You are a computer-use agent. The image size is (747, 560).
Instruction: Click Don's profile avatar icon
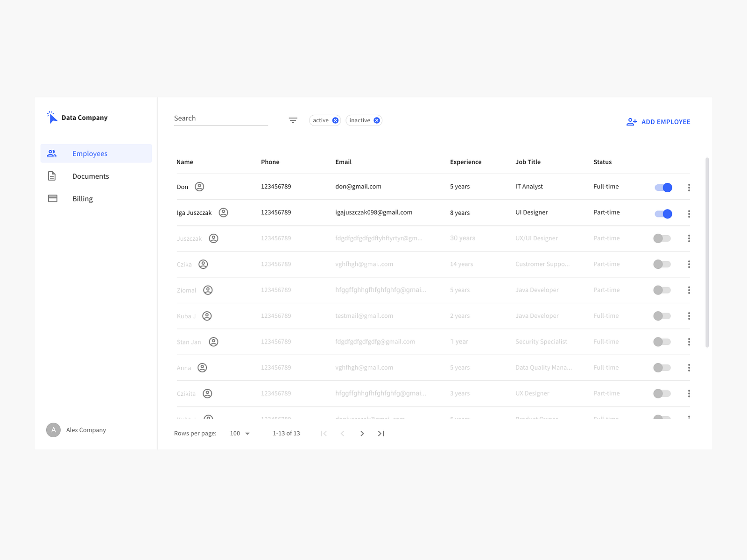pyautogui.click(x=199, y=187)
